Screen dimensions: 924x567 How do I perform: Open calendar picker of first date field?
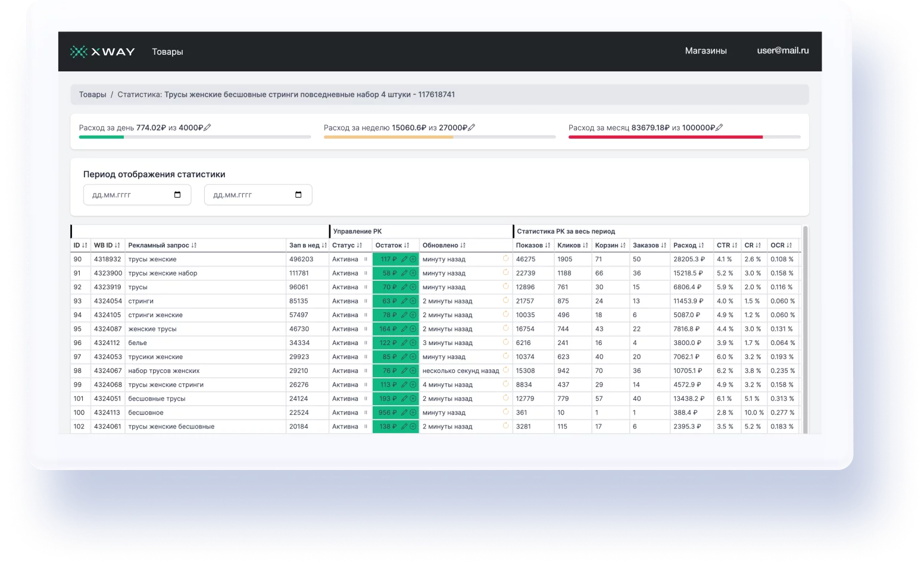coord(177,195)
